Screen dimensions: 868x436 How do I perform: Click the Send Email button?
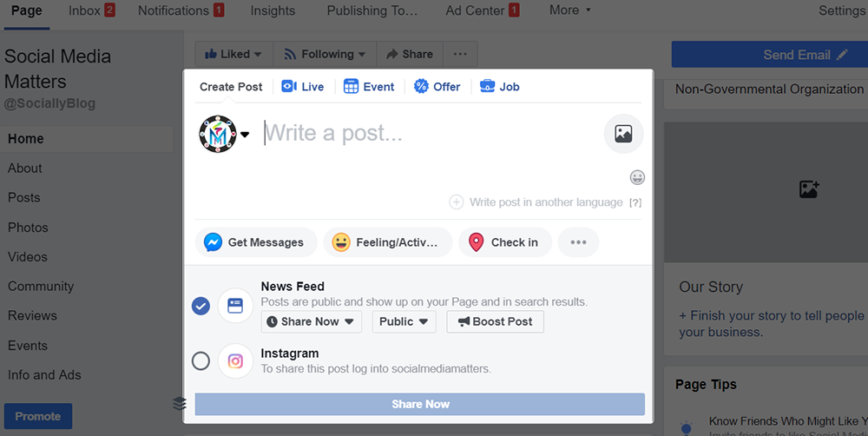pos(769,55)
